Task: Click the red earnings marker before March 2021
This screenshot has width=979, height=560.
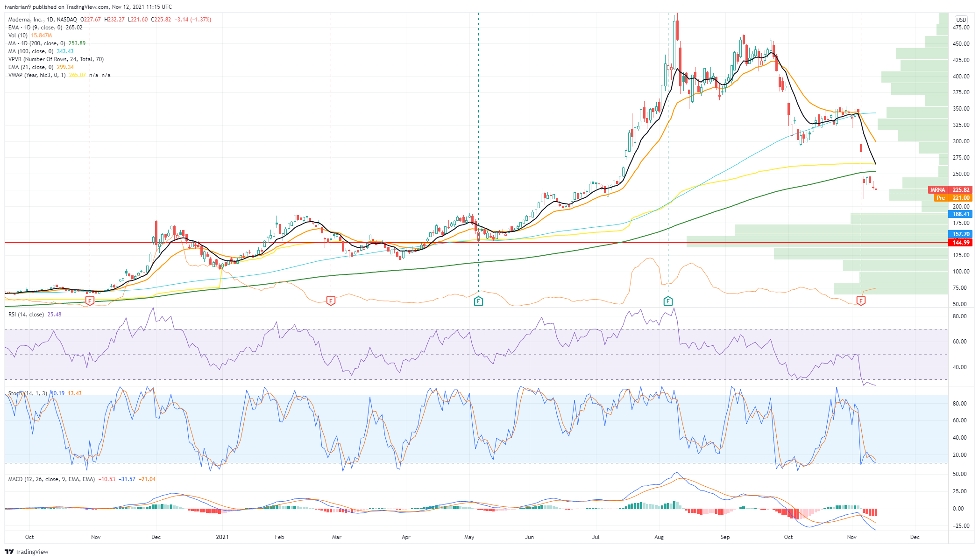Action: tap(331, 301)
